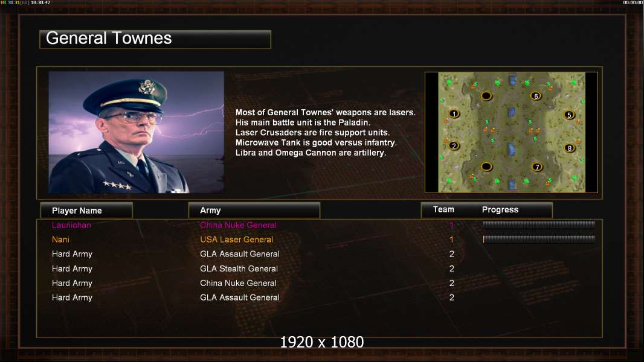Click Lauriichan's loading progress bar
The image size is (644, 362).
(x=539, y=224)
